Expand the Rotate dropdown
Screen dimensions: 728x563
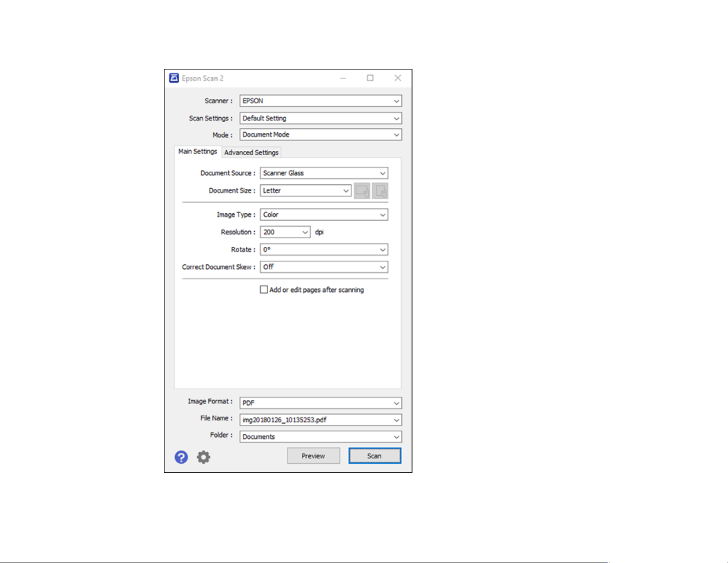coord(324,250)
